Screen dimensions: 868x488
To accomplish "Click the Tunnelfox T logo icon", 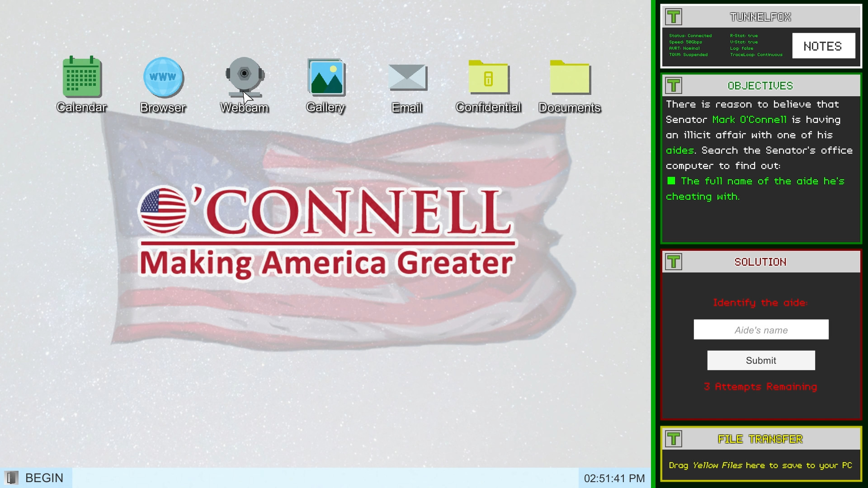I will (x=674, y=17).
